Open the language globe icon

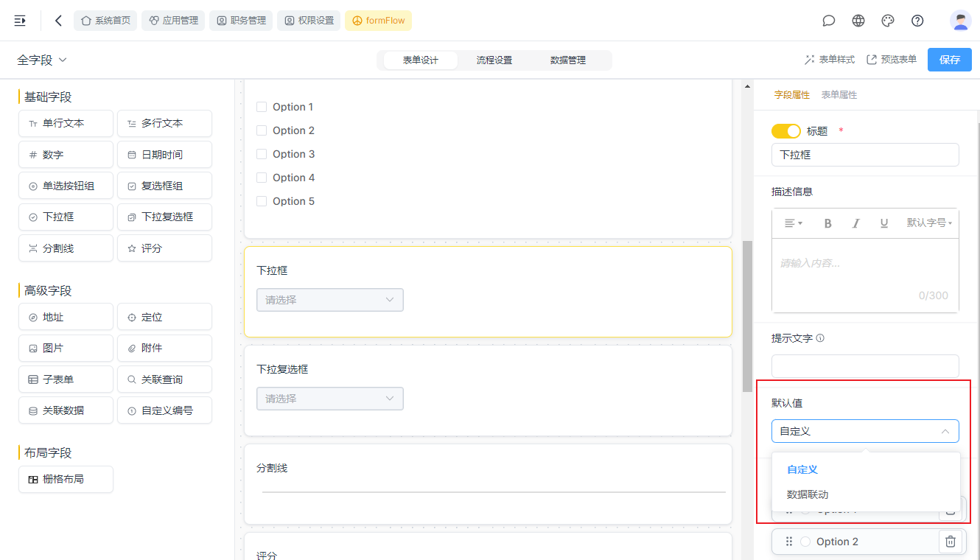858,21
